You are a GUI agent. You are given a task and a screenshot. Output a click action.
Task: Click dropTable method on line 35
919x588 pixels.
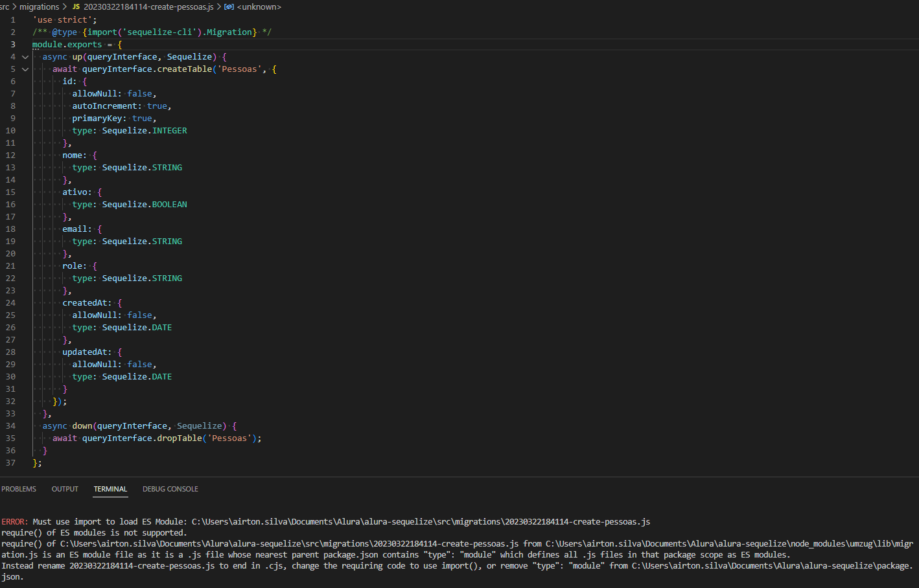(180, 438)
